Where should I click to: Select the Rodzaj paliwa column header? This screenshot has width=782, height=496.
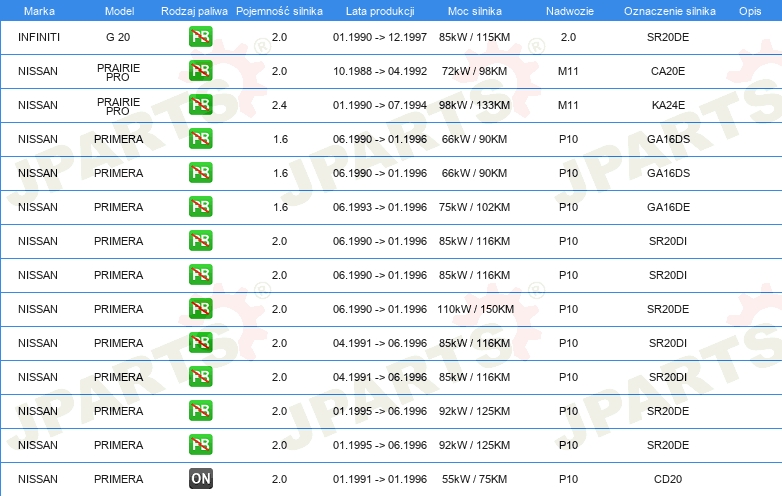click(194, 11)
